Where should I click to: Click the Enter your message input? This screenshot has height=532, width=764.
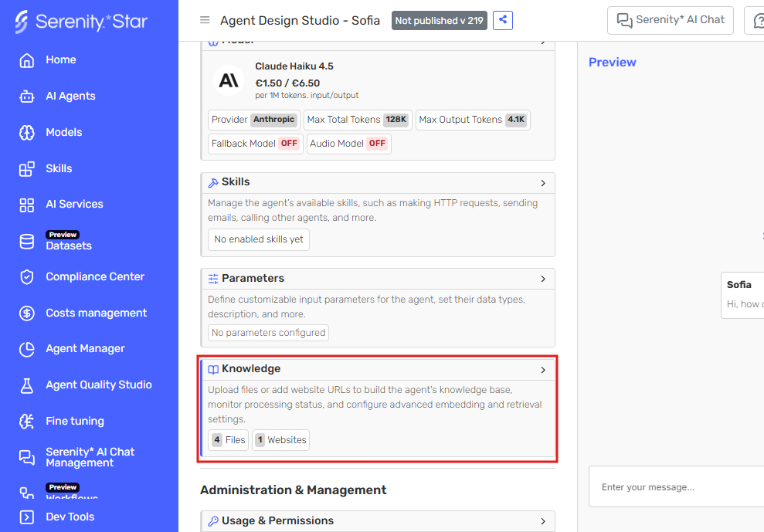[x=676, y=487]
